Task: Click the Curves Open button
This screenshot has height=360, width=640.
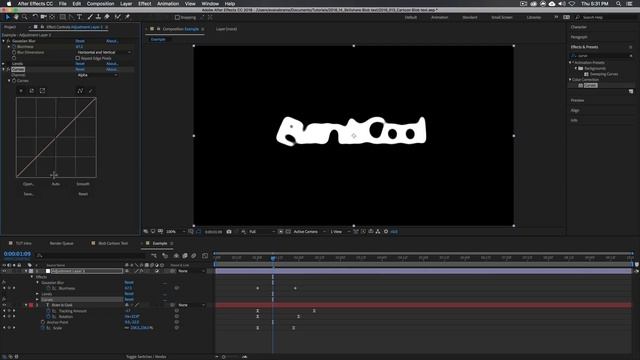Action: coord(28,184)
